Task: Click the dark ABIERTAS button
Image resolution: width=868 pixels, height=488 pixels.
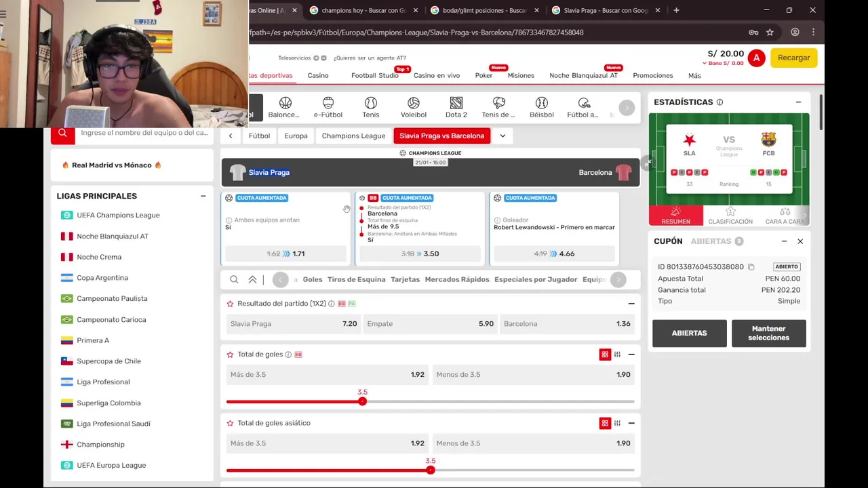Action: point(690,333)
